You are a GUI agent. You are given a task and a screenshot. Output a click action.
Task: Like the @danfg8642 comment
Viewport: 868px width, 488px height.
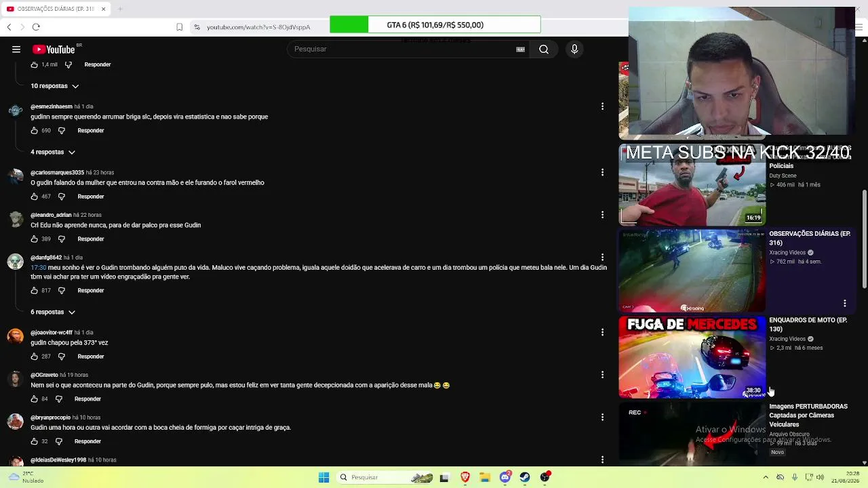pyautogui.click(x=35, y=290)
